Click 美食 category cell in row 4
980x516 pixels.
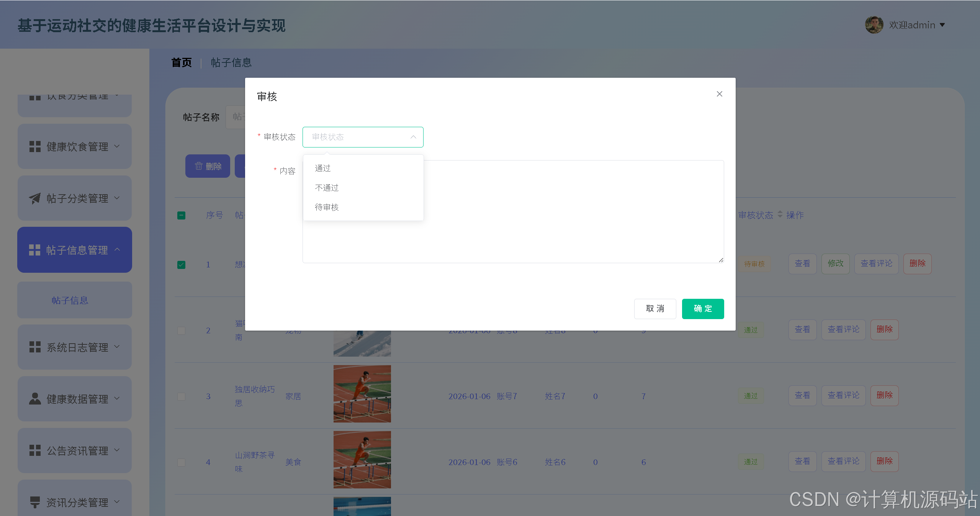point(293,462)
